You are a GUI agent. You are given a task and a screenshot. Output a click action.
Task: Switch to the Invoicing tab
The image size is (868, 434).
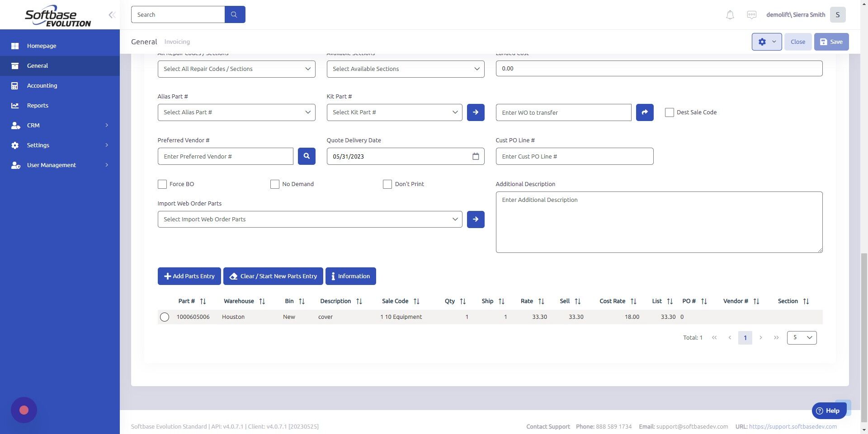[x=177, y=41]
